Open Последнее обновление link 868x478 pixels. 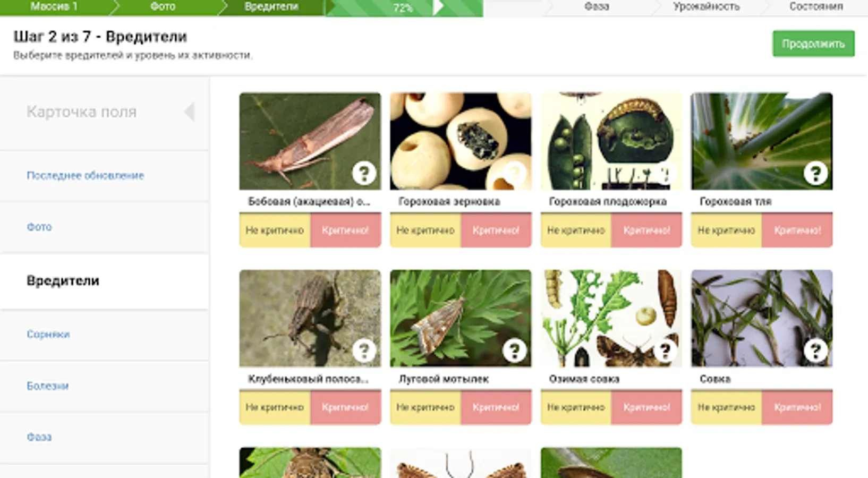point(86,175)
